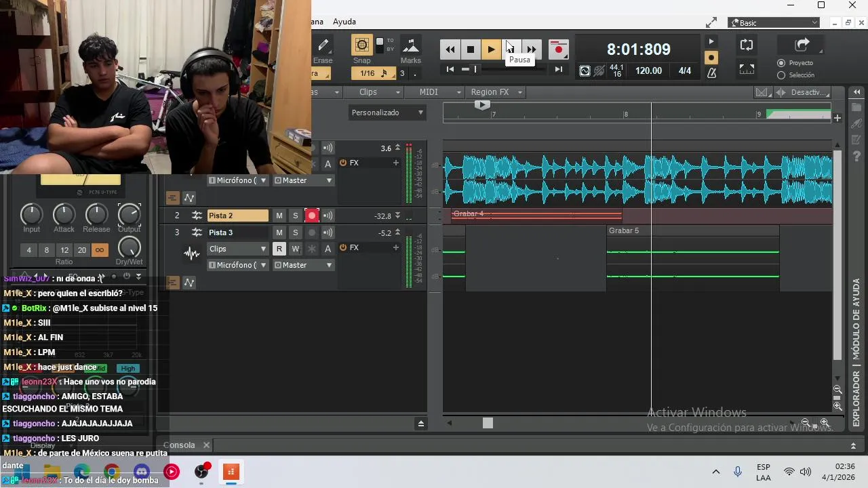Toggle the Snap to grid button
Screen dimensions: 868x488
(x=361, y=45)
